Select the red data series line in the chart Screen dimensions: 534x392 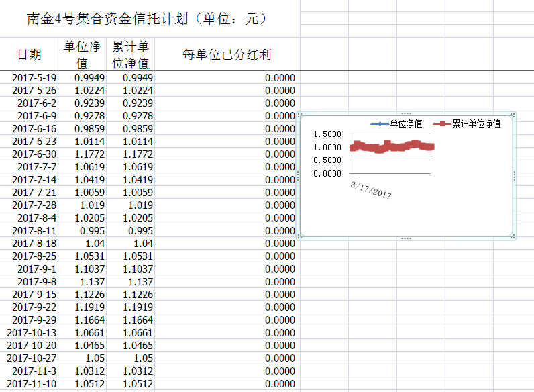[x=392, y=146]
